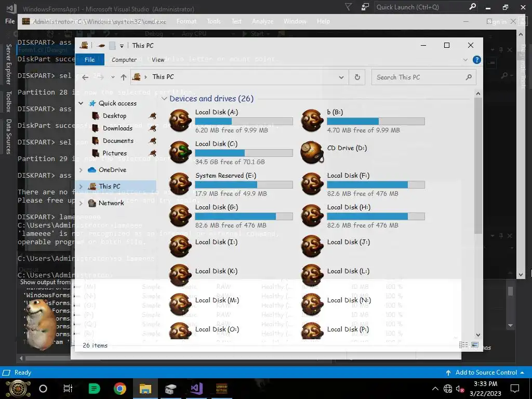Show hidden system tray icons
The width and height of the screenshot is (532, 399).
pyautogui.click(x=435, y=389)
